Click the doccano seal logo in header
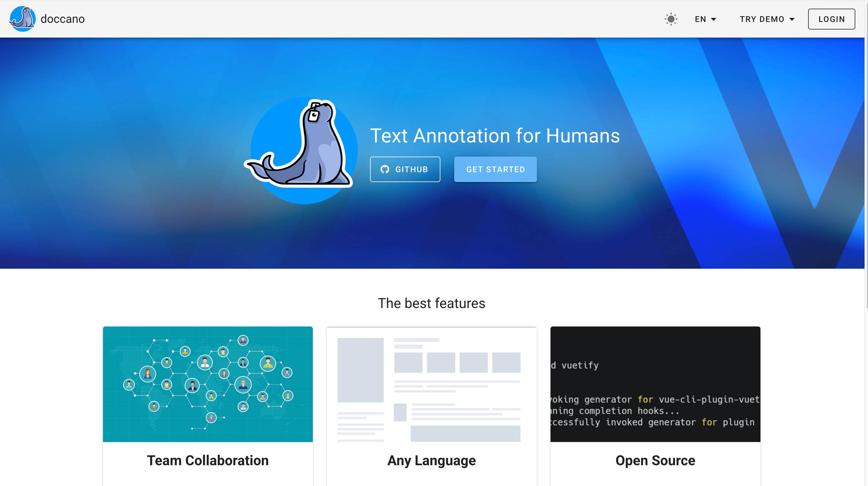 [22, 19]
